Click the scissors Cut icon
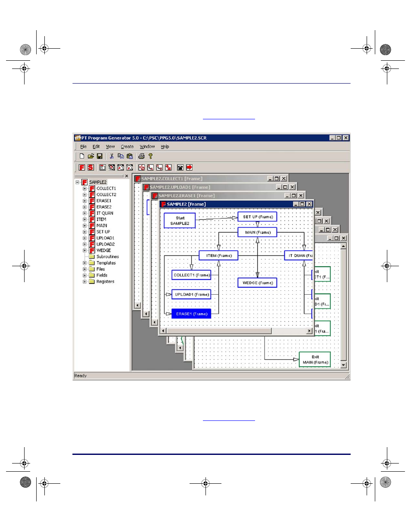 [112, 156]
